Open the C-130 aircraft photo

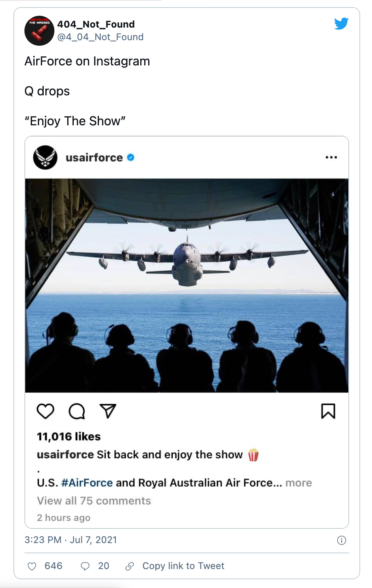(x=187, y=285)
